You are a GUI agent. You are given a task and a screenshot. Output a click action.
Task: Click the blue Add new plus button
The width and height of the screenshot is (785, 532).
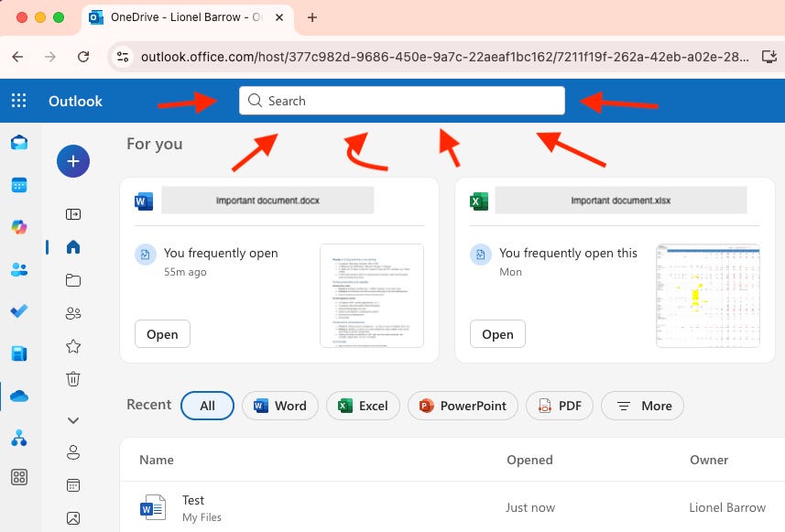(x=73, y=161)
